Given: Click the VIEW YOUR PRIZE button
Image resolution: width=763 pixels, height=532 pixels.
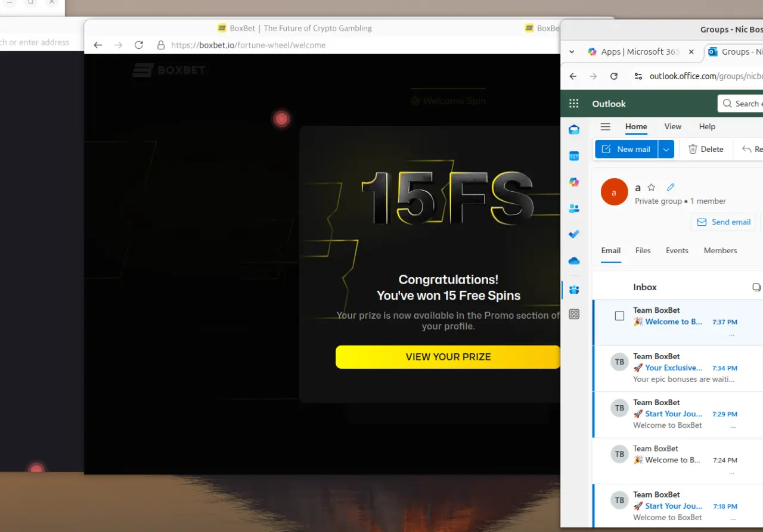Looking at the screenshot, I should 448,357.
